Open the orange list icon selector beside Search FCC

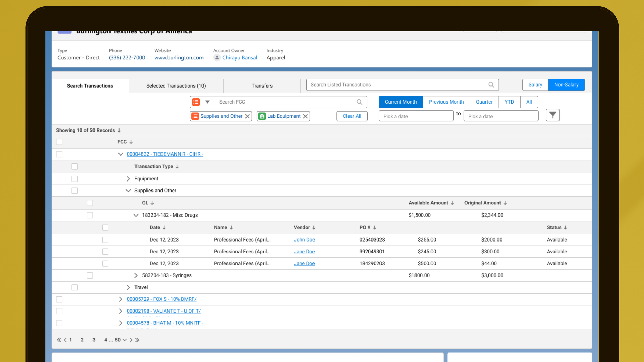coord(201,102)
